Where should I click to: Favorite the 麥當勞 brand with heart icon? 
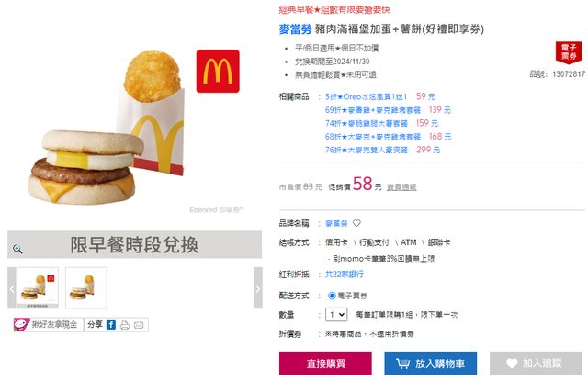point(356,223)
